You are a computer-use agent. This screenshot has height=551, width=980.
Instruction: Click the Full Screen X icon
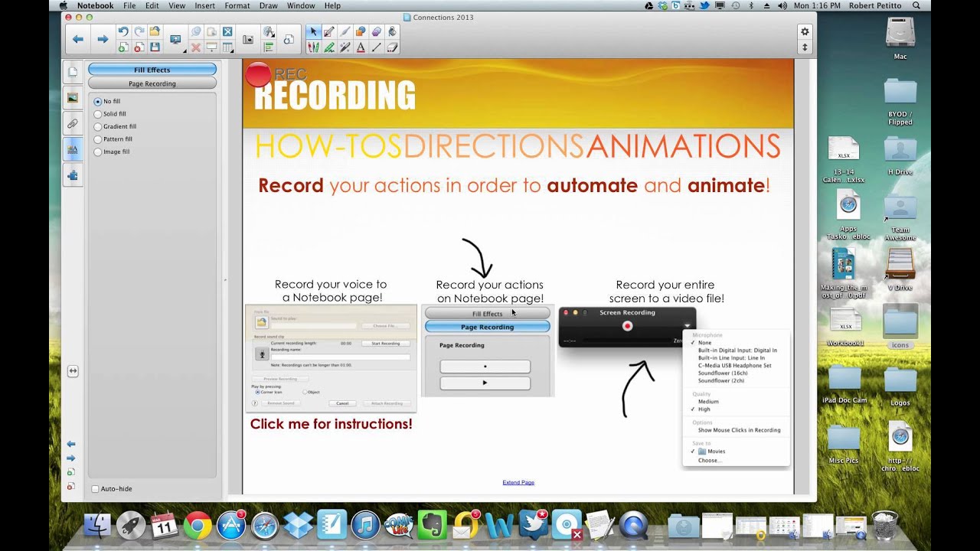(227, 31)
